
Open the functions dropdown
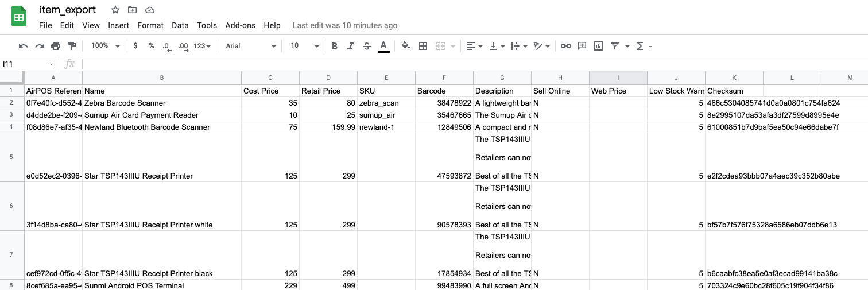(644, 46)
